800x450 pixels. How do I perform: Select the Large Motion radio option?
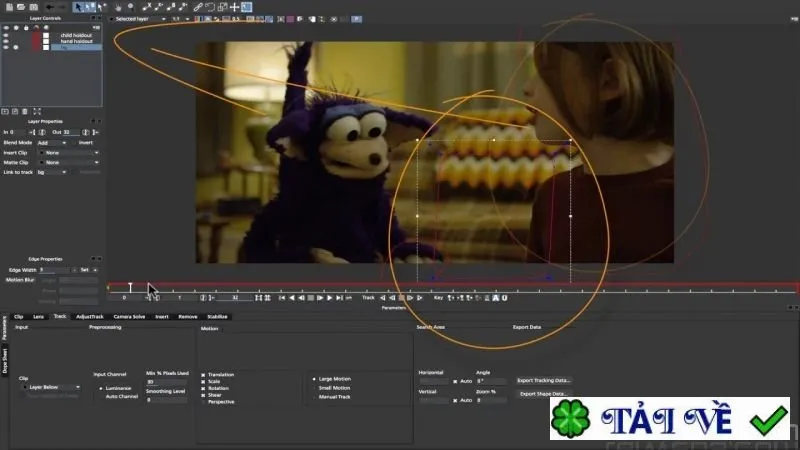coord(314,379)
